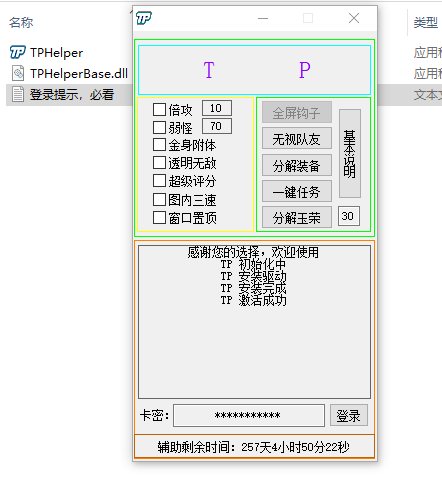Click the log line TP 激活成功
The height and width of the screenshot is (478, 442).
coord(253,300)
